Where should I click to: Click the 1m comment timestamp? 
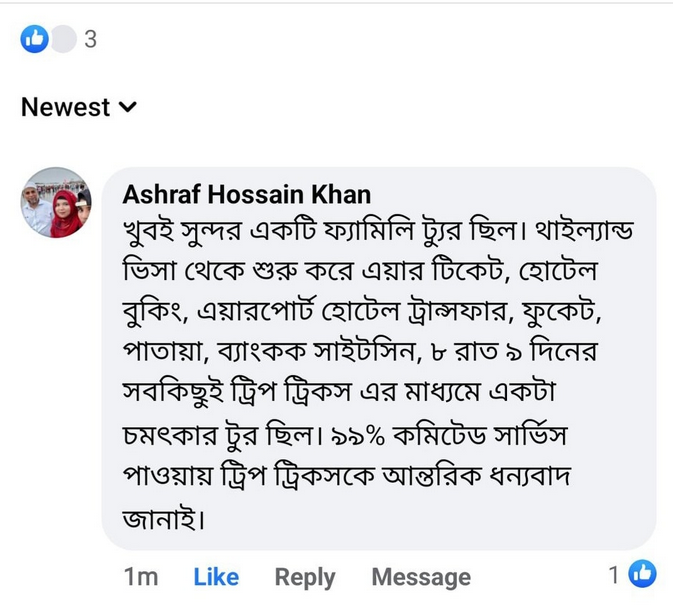(x=141, y=577)
